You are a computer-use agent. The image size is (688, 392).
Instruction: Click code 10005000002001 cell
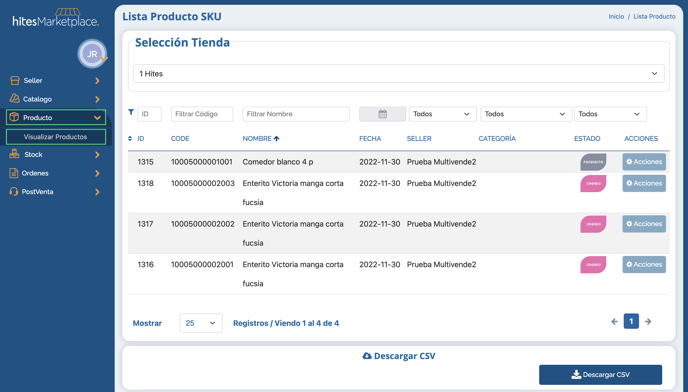pos(202,264)
